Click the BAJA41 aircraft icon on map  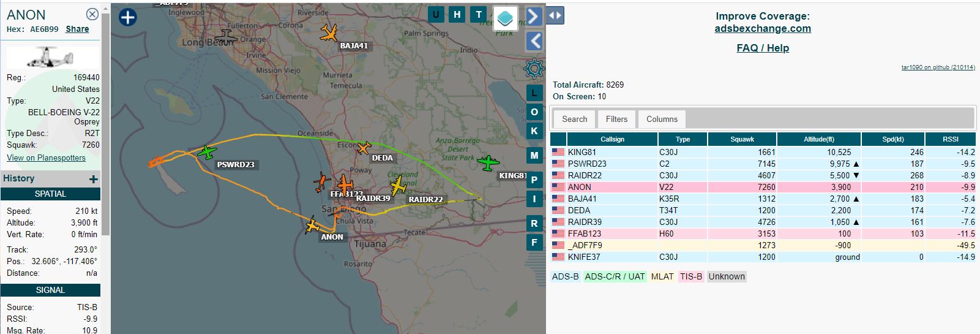click(x=329, y=32)
